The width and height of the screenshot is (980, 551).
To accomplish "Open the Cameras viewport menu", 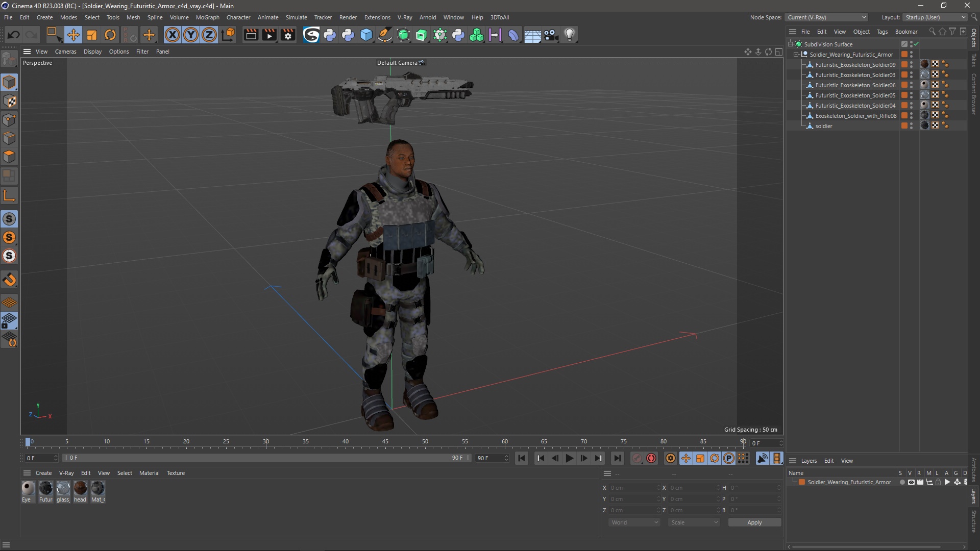I will point(65,52).
